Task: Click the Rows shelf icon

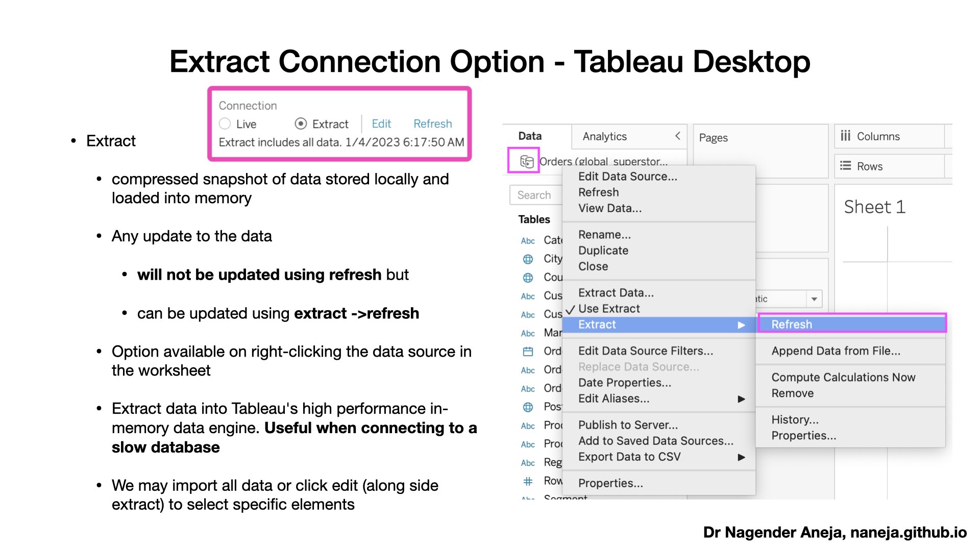Action: point(845,166)
